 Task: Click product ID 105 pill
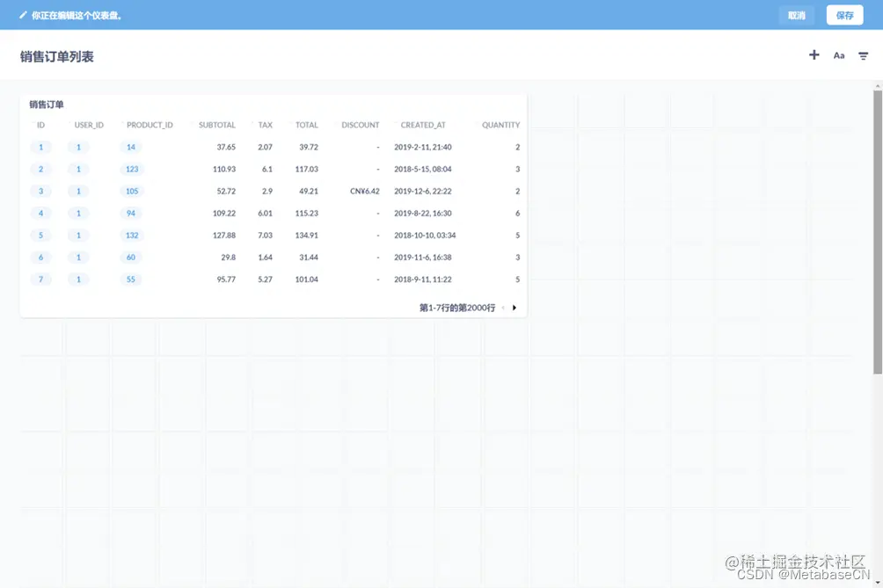(132, 192)
